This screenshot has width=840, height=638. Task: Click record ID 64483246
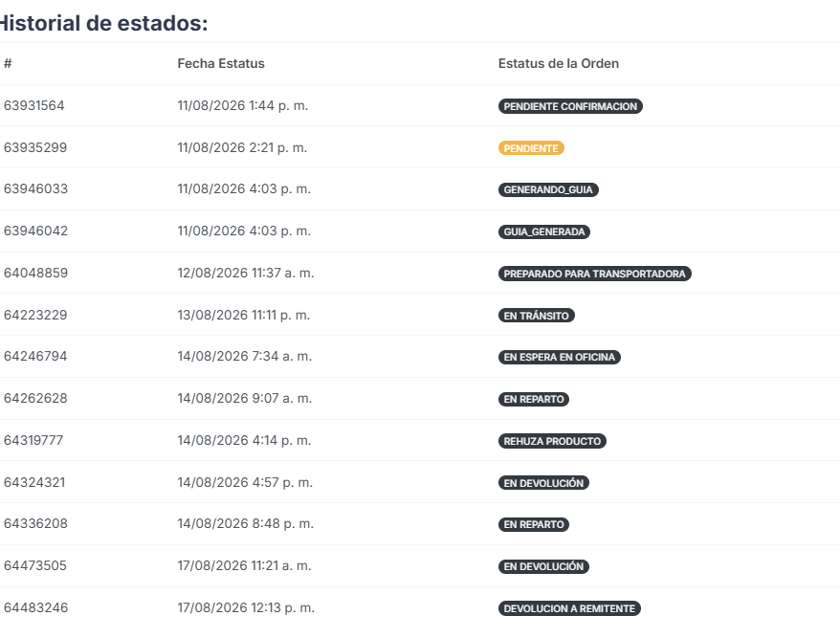(x=35, y=607)
